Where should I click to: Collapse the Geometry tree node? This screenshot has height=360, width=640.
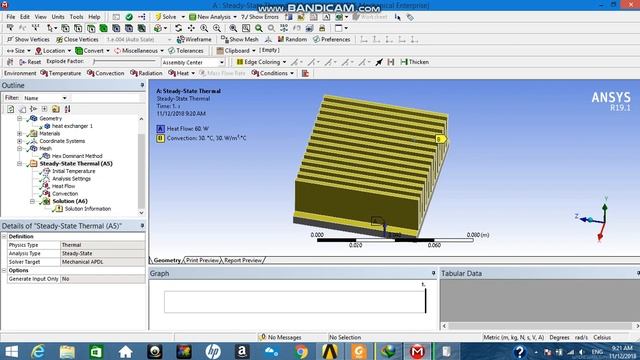coord(19,118)
